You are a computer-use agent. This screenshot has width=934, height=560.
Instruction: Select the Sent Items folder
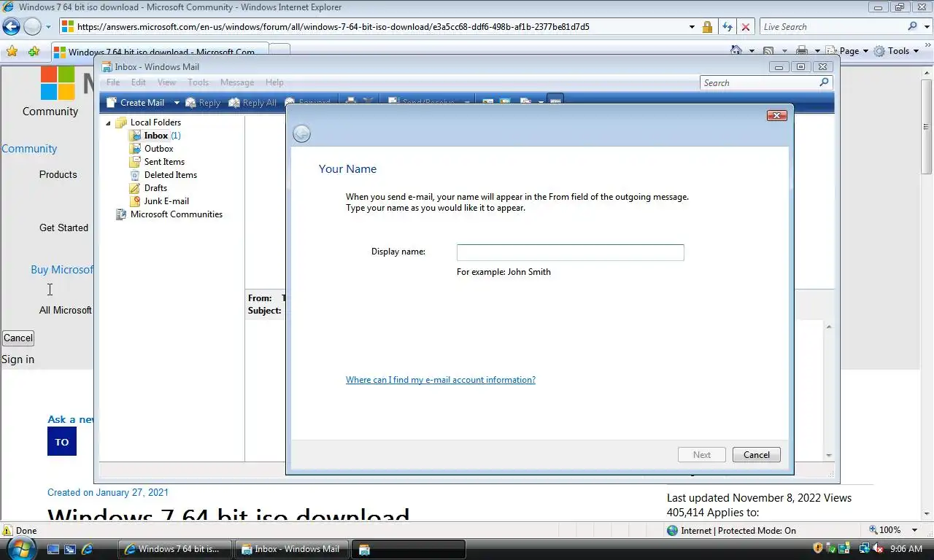coord(164,162)
